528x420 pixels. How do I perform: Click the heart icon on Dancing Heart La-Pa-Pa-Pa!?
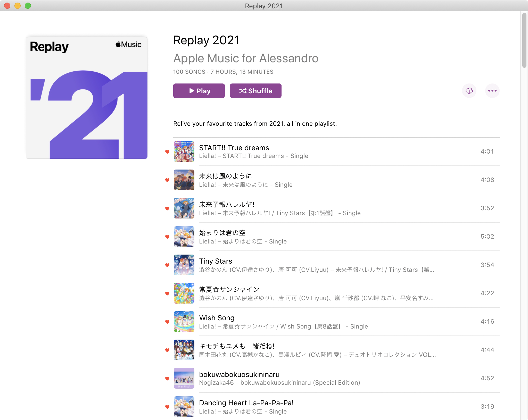(x=167, y=407)
